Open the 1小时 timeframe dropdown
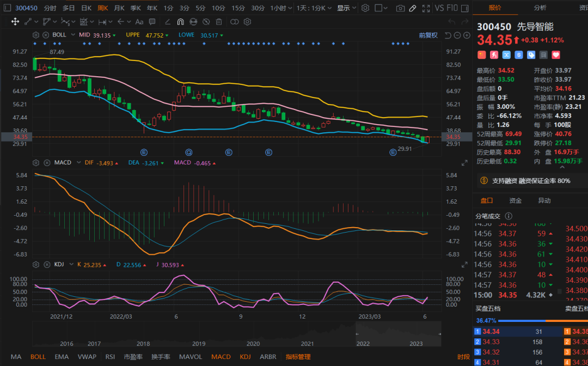The image size is (588, 366). [x=281, y=8]
